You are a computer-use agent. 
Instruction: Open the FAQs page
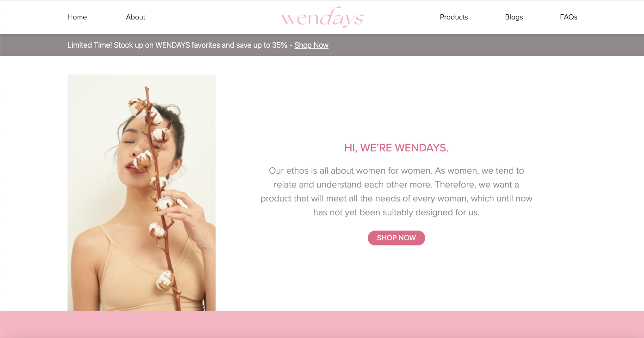point(569,17)
